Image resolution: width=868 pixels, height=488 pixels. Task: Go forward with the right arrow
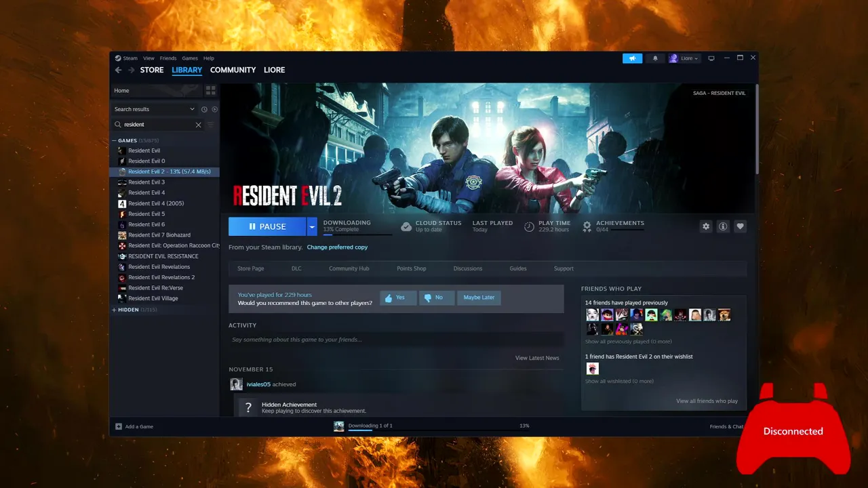click(x=130, y=70)
